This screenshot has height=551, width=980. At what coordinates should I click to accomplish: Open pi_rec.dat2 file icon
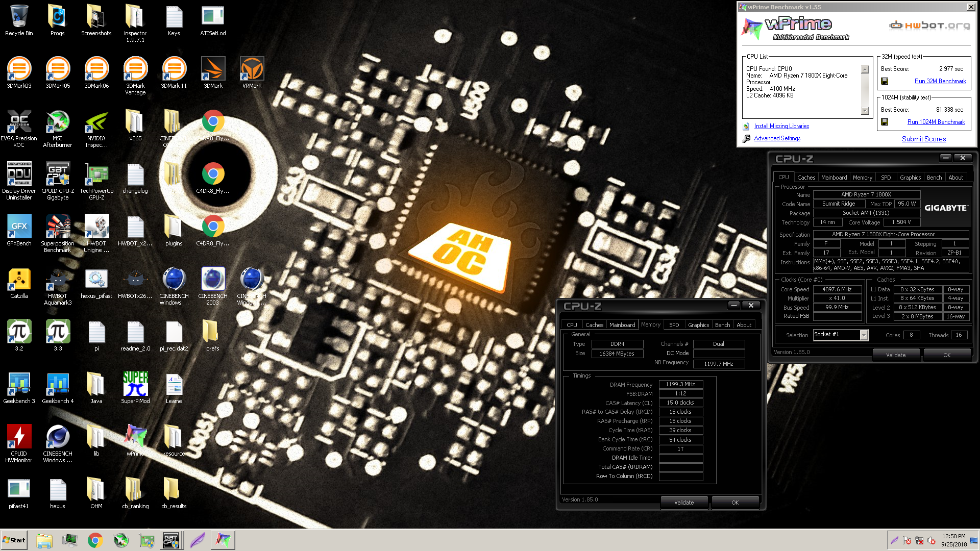(174, 335)
